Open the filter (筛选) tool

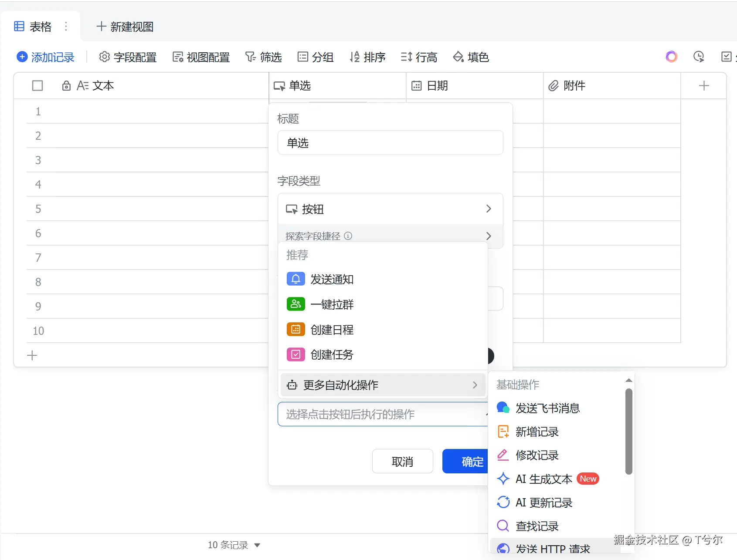[263, 57]
